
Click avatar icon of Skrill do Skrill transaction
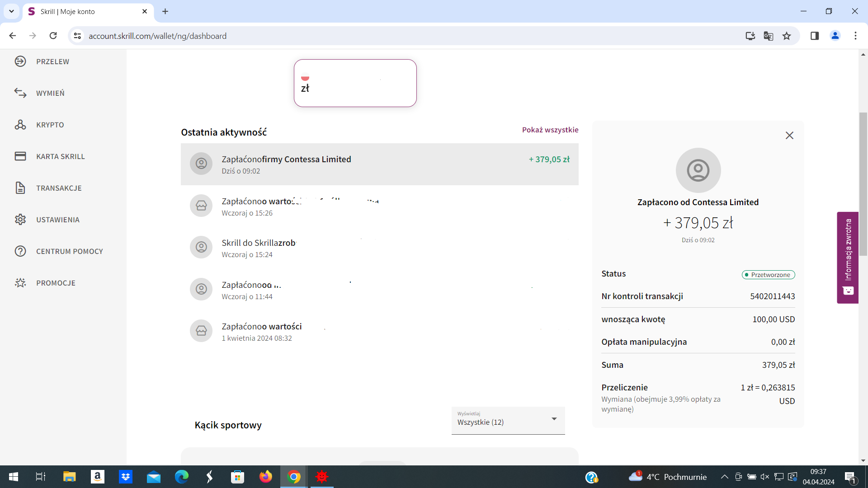(x=201, y=247)
